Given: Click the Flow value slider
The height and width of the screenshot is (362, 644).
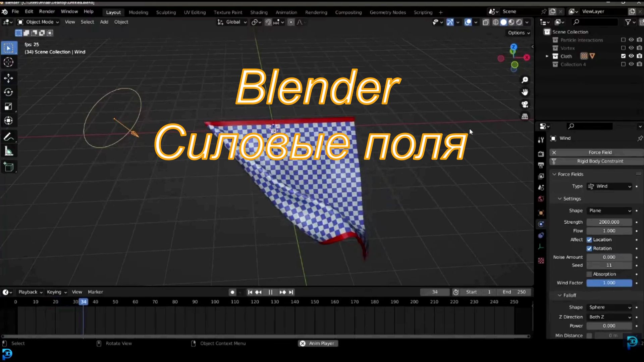Looking at the screenshot, I should [x=609, y=231].
